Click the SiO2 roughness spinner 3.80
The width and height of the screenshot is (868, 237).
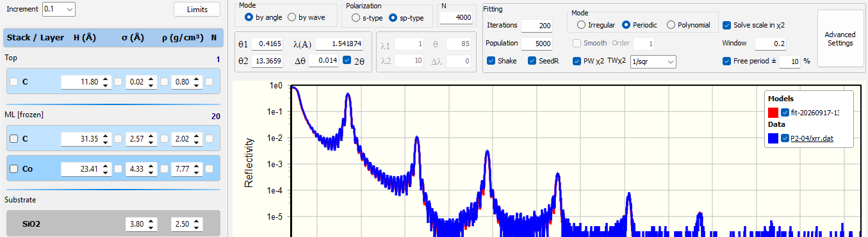pyautogui.click(x=141, y=225)
